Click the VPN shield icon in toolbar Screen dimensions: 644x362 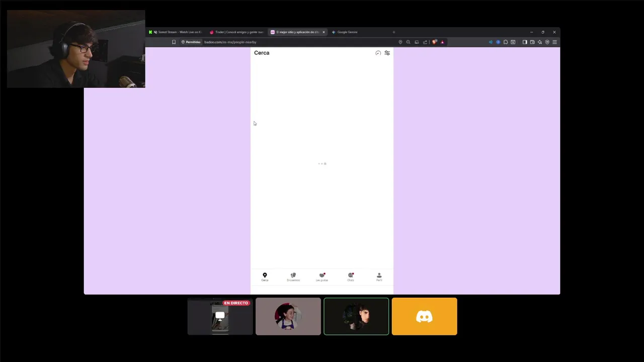547,42
